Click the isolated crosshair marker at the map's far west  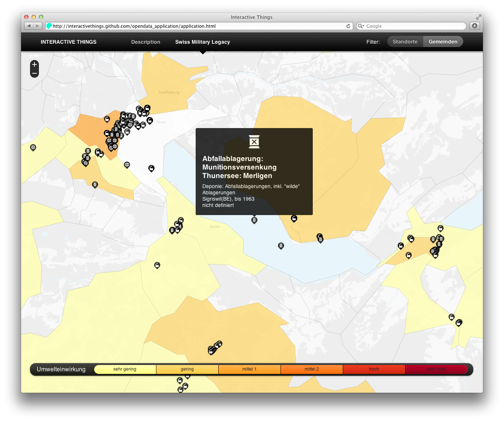click(33, 148)
